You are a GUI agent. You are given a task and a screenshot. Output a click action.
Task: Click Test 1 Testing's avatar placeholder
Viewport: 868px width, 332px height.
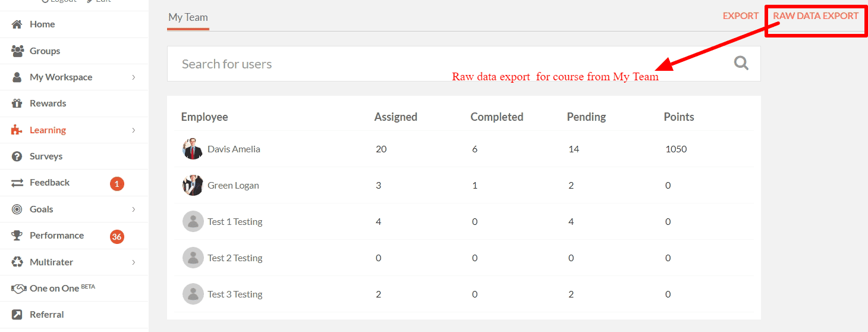(193, 221)
